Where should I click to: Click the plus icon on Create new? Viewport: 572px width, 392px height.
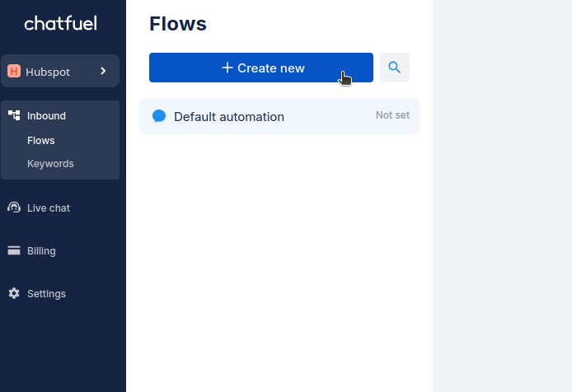pos(227,68)
